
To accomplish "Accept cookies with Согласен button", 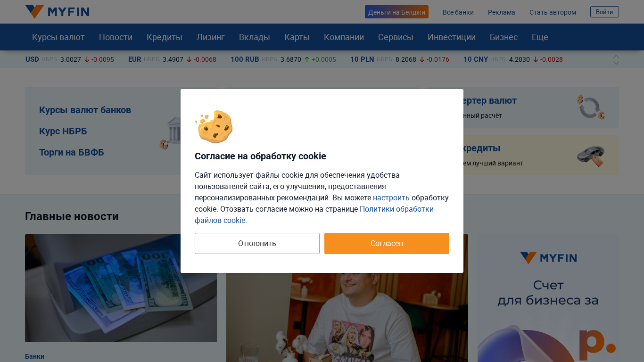I will coord(387,243).
